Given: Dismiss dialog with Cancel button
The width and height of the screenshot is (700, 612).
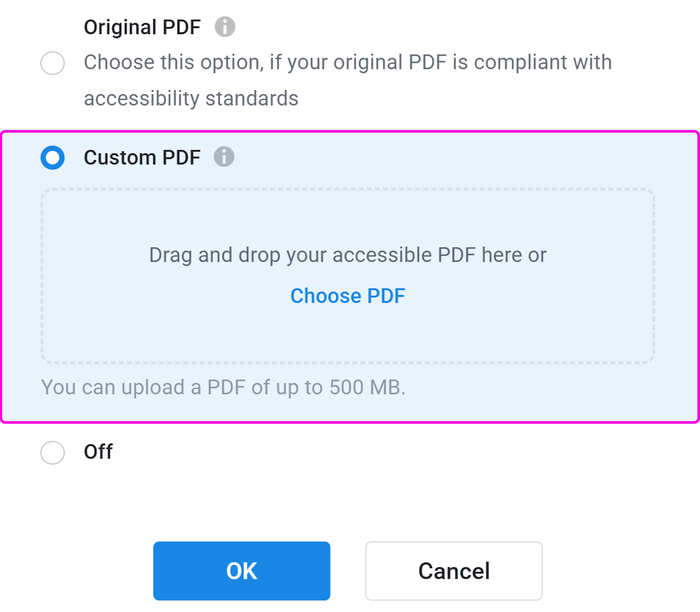Looking at the screenshot, I should [454, 571].
